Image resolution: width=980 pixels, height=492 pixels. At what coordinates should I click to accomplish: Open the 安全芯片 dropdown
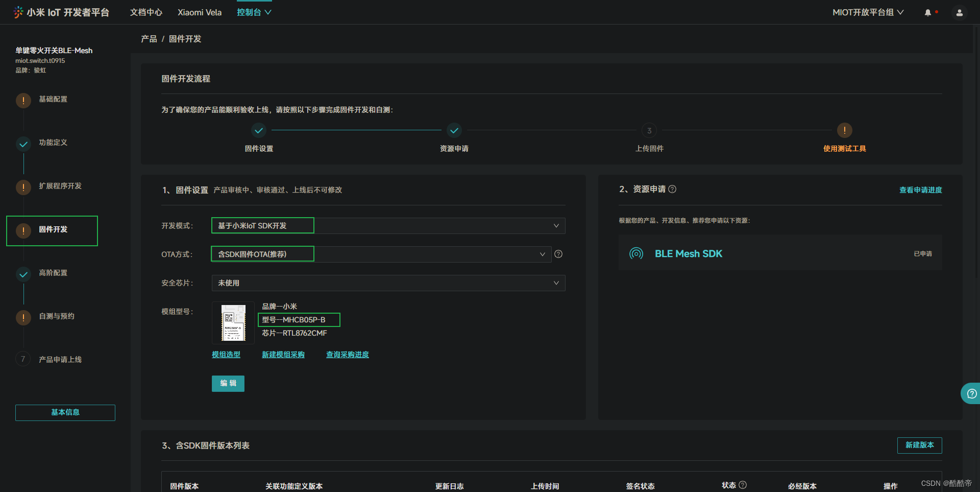388,283
